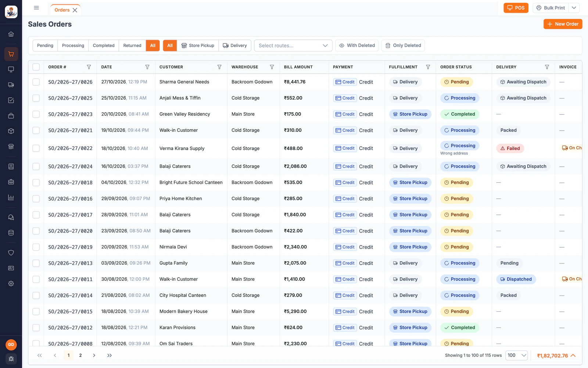The height and width of the screenshot is (368, 588).
Task: Click the New Order button
Action: click(x=563, y=24)
